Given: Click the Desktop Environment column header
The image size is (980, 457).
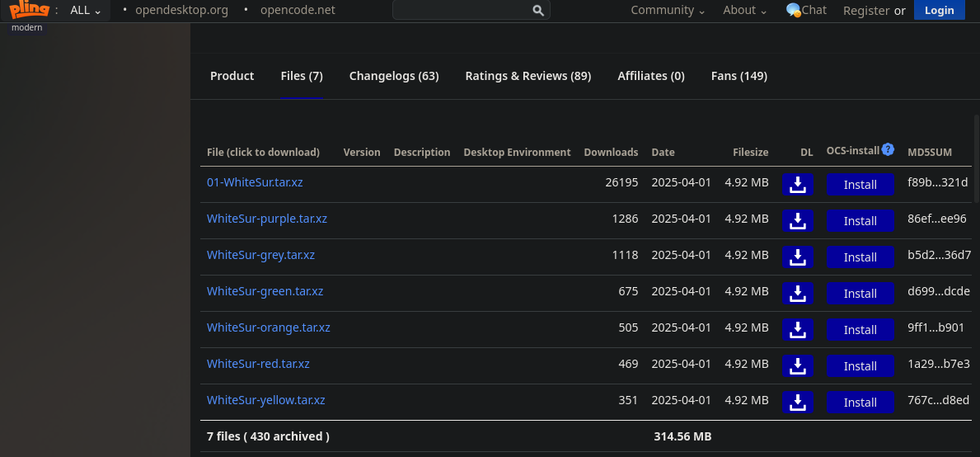Looking at the screenshot, I should (x=517, y=152).
